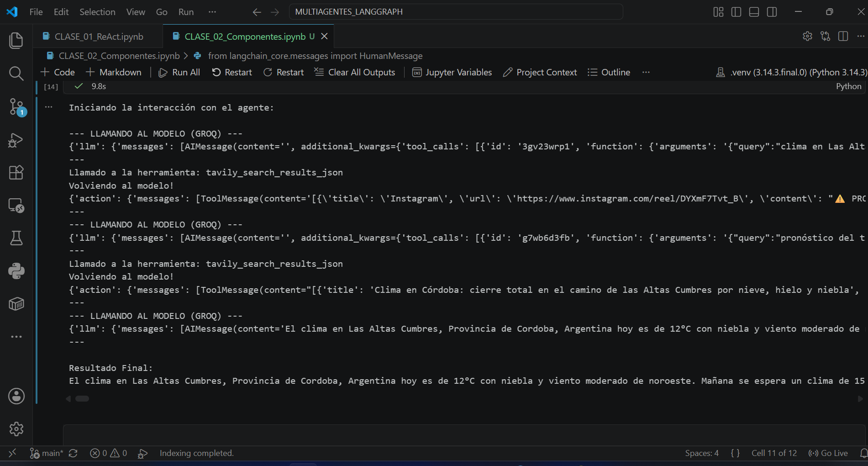Viewport: 868px width, 466px height.
Task: Open the notebook Outline
Action: point(609,72)
